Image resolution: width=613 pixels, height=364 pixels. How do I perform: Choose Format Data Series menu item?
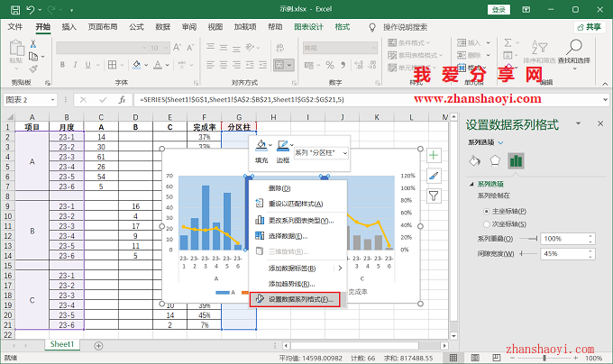[295, 299]
